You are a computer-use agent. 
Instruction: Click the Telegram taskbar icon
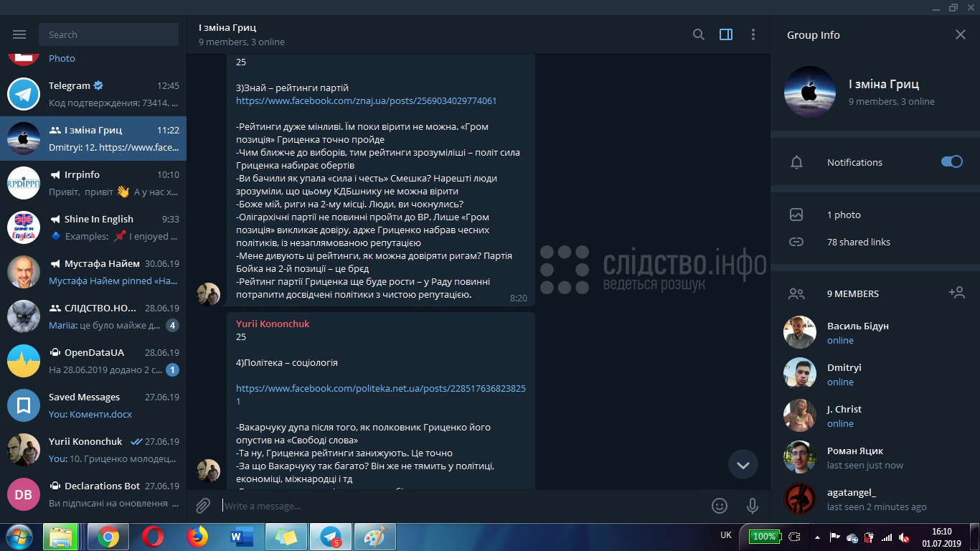(x=331, y=537)
